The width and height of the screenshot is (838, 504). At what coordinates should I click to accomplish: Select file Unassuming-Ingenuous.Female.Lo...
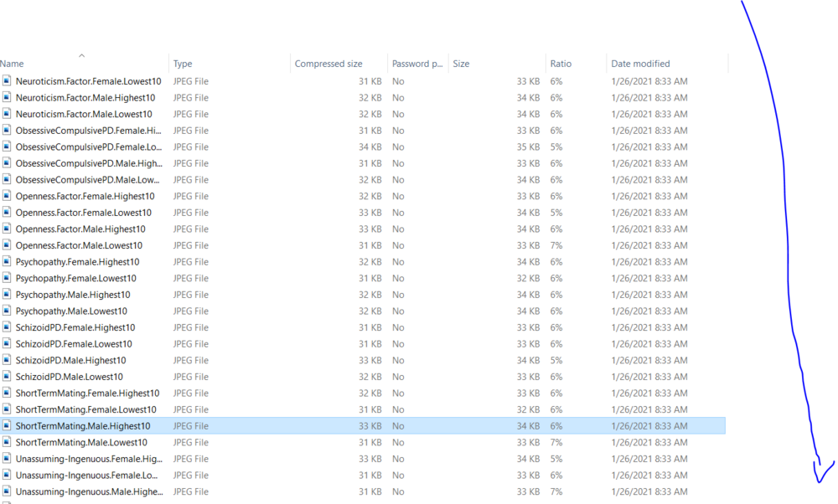86,476
